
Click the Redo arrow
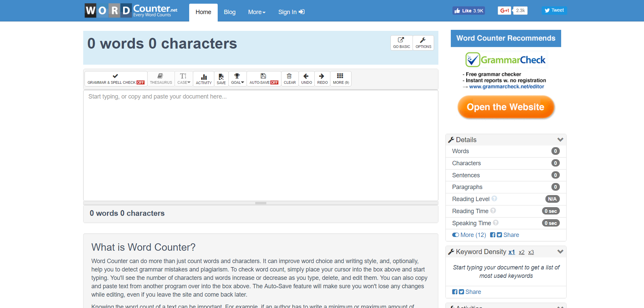[x=322, y=79]
